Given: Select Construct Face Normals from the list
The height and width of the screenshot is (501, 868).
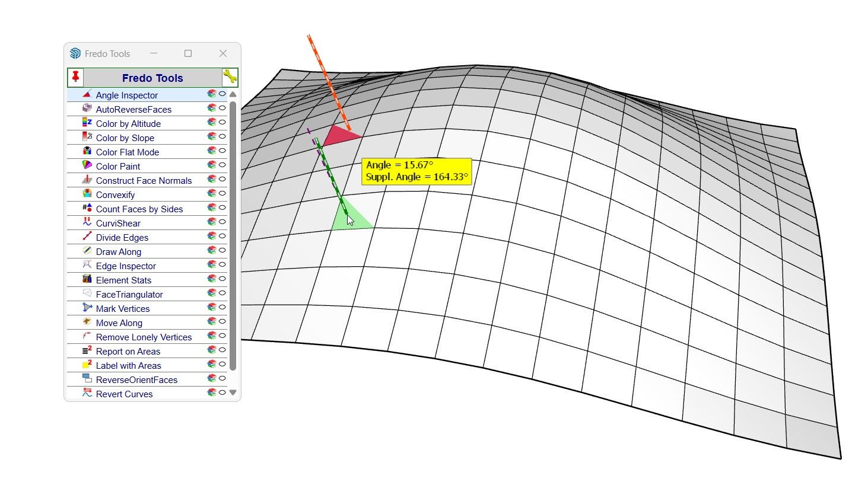Looking at the screenshot, I should pyautogui.click(x=144, y=181).
